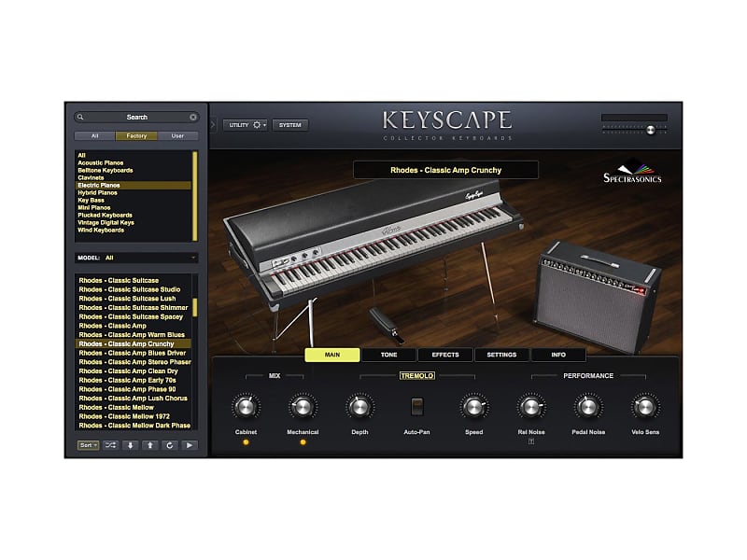Click the Mechanical mix knob
The width and height of the screenshot is (747, 560).
[303, 407]
